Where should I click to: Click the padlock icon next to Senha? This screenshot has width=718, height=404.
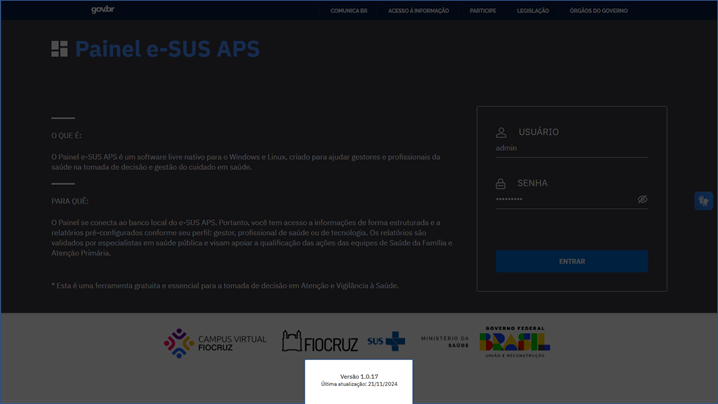[500, 184]
